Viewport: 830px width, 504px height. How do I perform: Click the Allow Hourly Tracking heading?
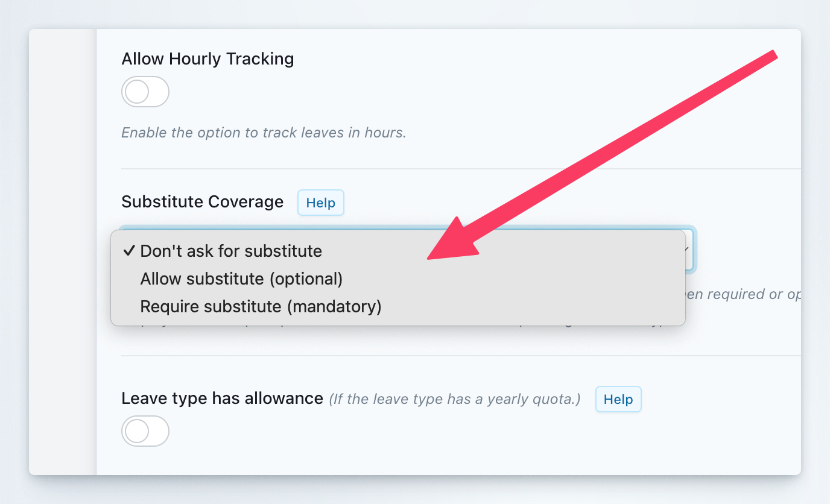click(207, 58)
